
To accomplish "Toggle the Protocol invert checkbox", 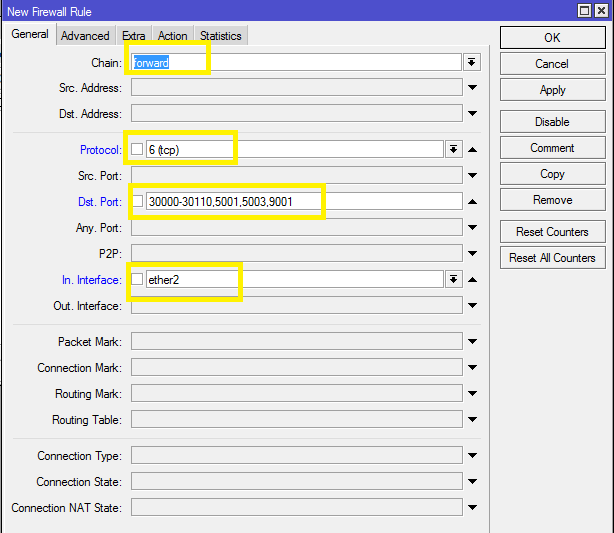I will [137, 149].
